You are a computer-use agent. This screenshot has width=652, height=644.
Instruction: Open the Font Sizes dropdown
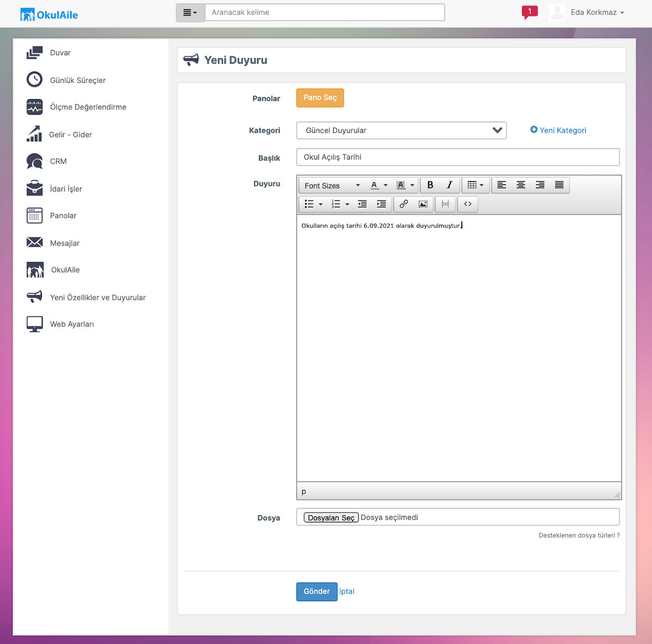(332, 185)
